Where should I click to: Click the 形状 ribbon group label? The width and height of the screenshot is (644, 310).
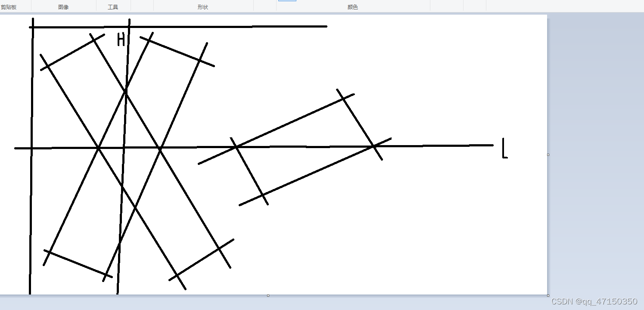pyautogui.click(x=203, y=7)
